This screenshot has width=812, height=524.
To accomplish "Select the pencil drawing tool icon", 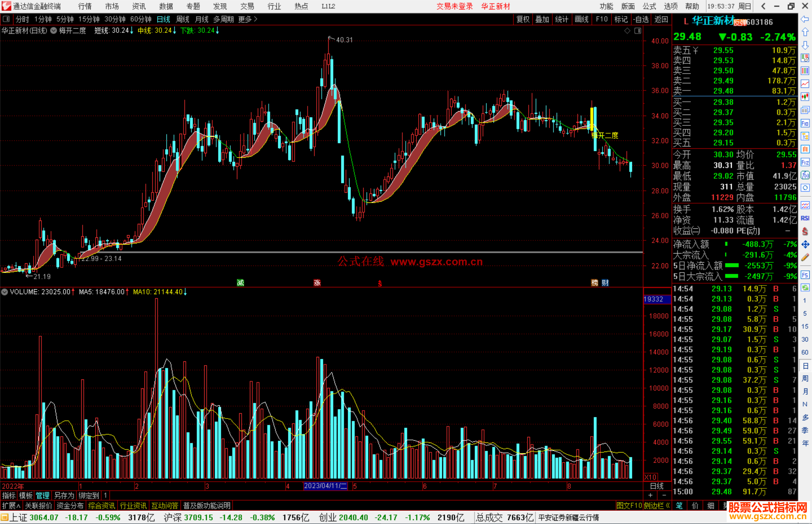I will [x=805, y=258].
